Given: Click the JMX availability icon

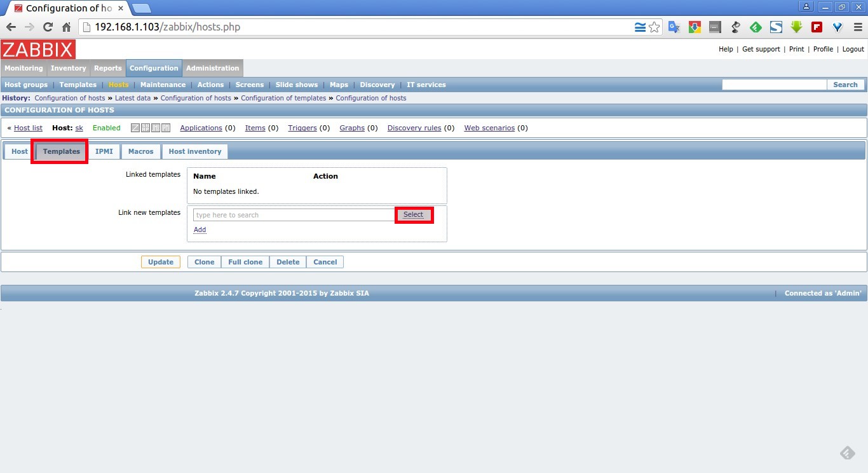Looking at the screenshot, I should 156,128.
